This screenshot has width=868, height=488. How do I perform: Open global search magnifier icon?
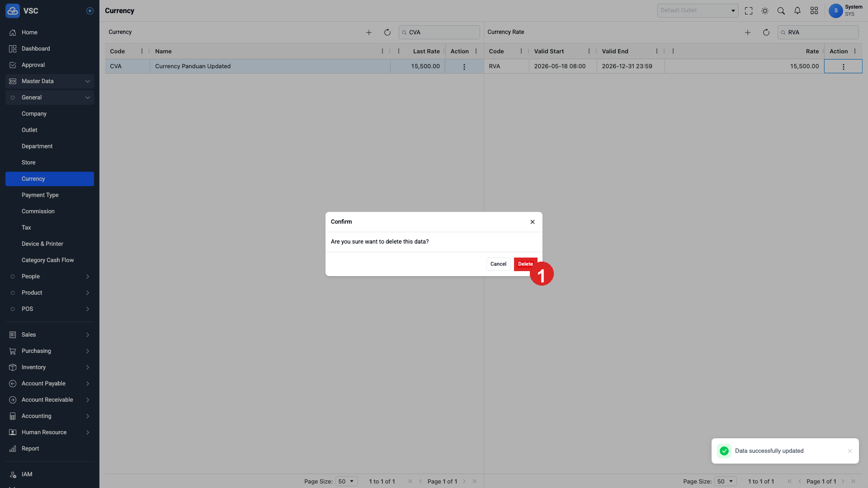tap(781, 11)
